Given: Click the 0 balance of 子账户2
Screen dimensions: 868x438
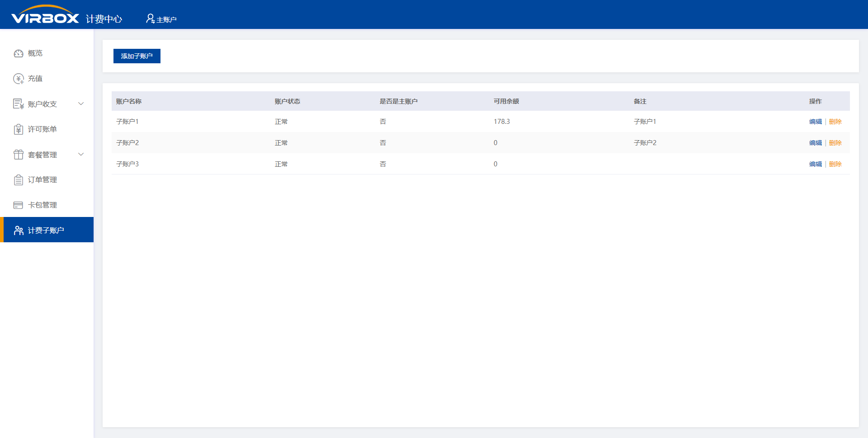Looking at the screenshot, I should coord(495,143).
